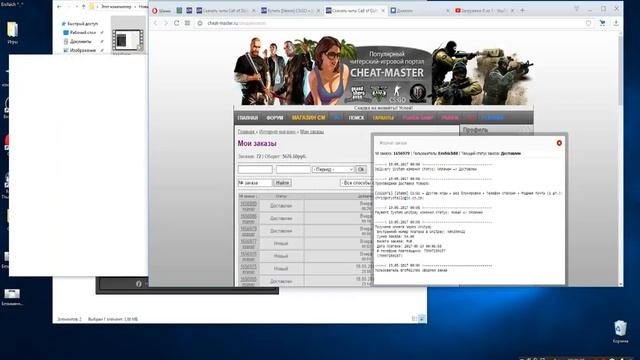
Task: Click the Найти button
Action: pyautogui.click(x=282, y=183)
